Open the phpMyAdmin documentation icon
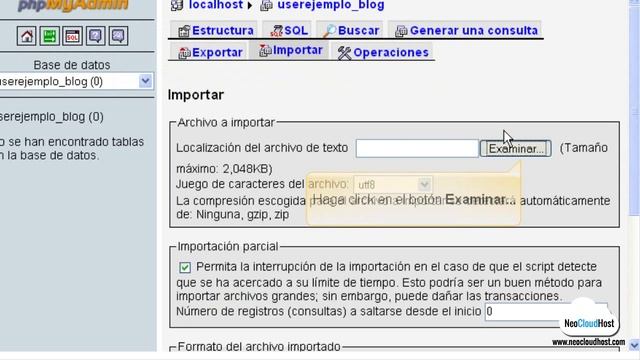 [x=95, y=36]
